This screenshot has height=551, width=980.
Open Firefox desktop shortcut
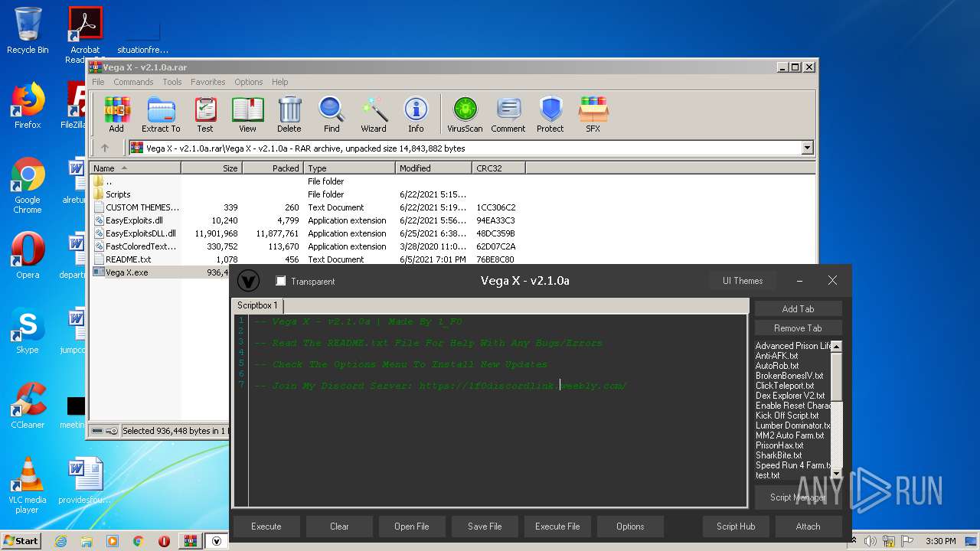point(28,106)
